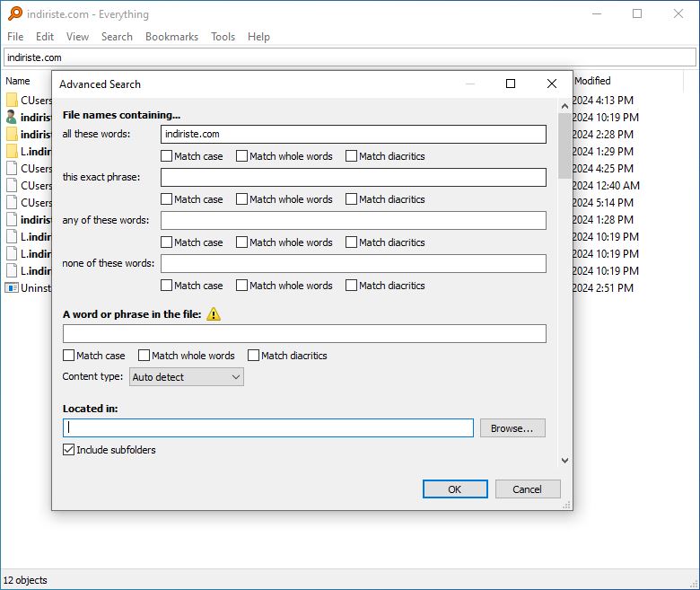This screenshot has width=700, height=590.
Task: Toggle Match case under none of these words
Action: click(x=167, y=285)
